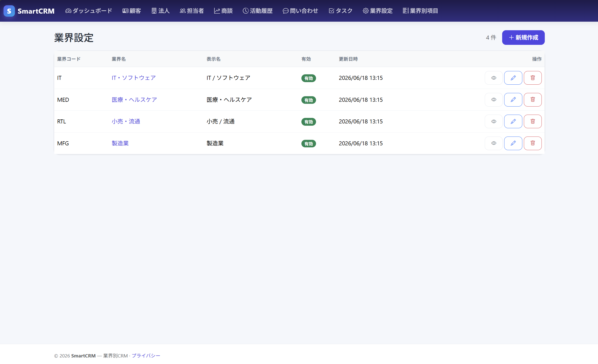The width and height of the screenshot is (598, 364).
Task: Click the 業界コード column header
Action: click(69, 59)
